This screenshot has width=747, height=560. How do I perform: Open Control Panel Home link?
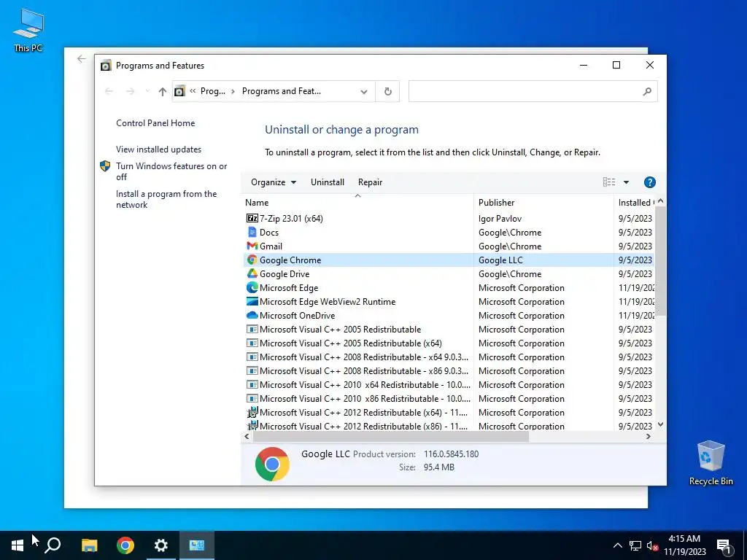(155, 123)
